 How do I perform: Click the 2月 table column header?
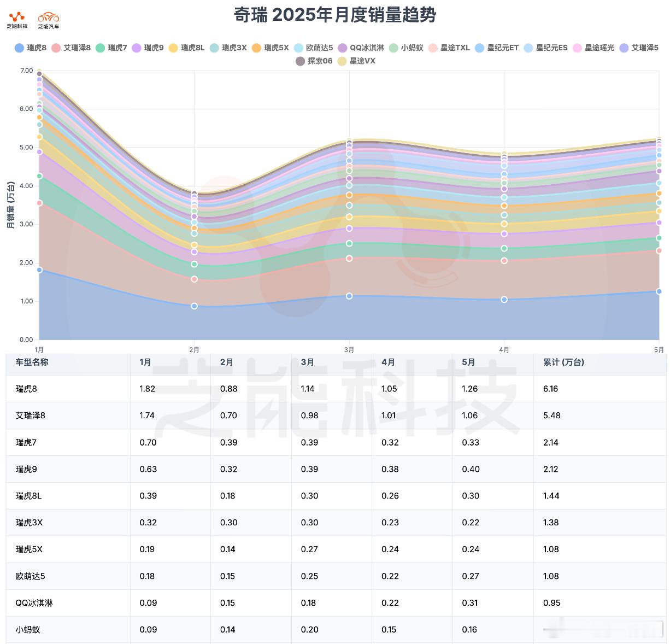pyautogui.click(x=227, y=362)
